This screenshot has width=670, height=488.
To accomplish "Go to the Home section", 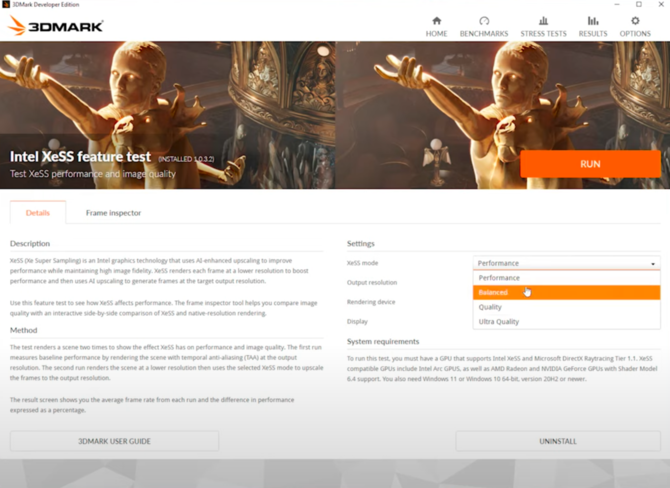I will point(436,27).
